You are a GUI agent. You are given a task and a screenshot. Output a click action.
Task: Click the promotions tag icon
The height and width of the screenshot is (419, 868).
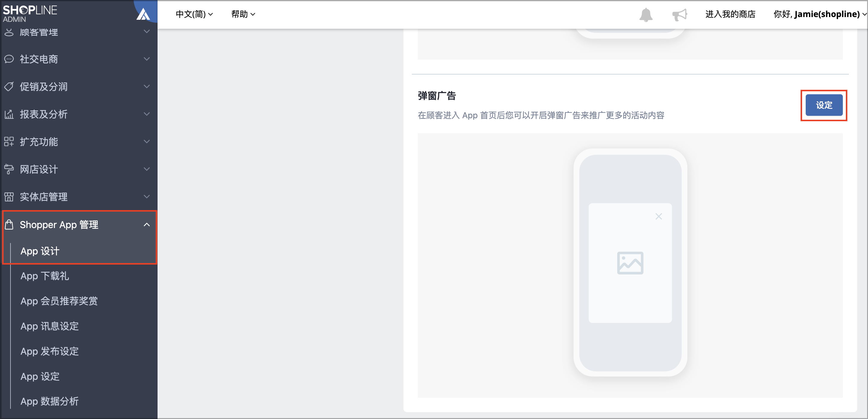[x=9, y=86]
